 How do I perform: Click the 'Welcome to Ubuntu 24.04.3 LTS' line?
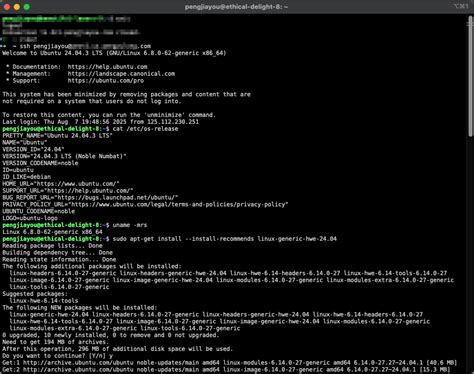(114, 53)
